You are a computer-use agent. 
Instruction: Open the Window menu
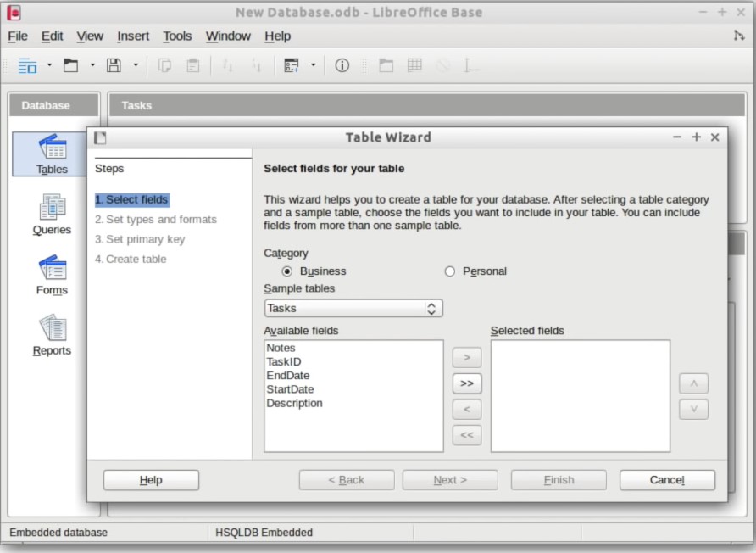click(227, 36)
